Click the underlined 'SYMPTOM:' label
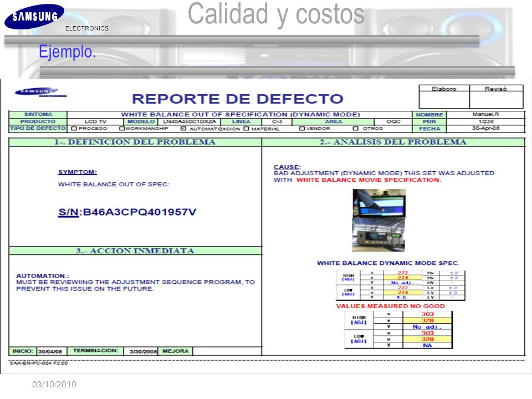The image size is (532, 399). [78, 172]
